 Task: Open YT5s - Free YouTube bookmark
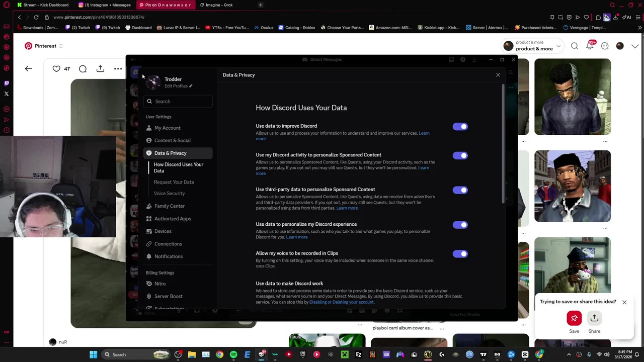point(227,28)
